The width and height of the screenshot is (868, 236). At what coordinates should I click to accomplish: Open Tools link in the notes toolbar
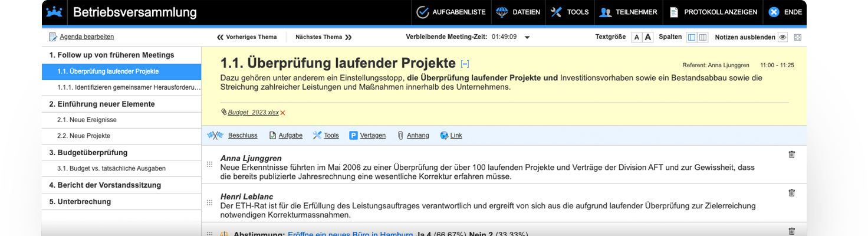331,135
